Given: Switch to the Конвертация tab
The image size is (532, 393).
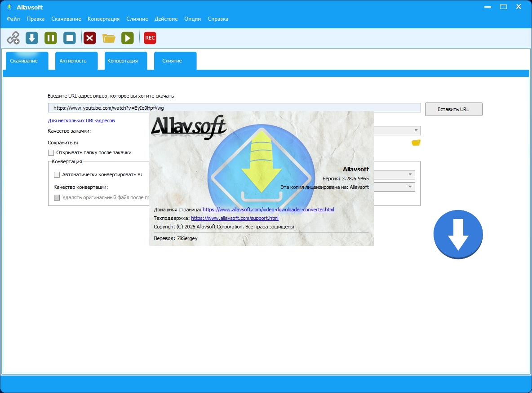Looking at the screenshot, I should click(126, 61).
